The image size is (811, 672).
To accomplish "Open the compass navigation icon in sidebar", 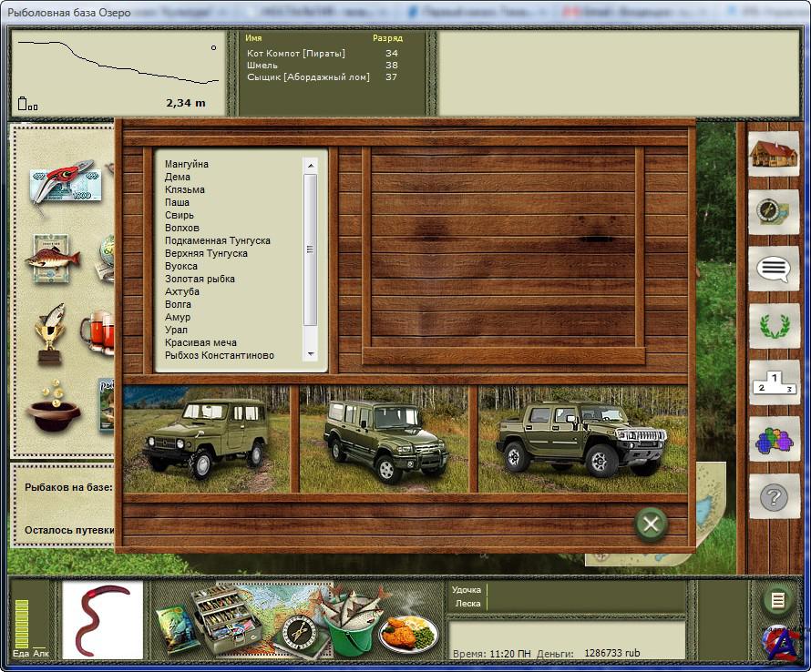I will click(x=774, y=211).
